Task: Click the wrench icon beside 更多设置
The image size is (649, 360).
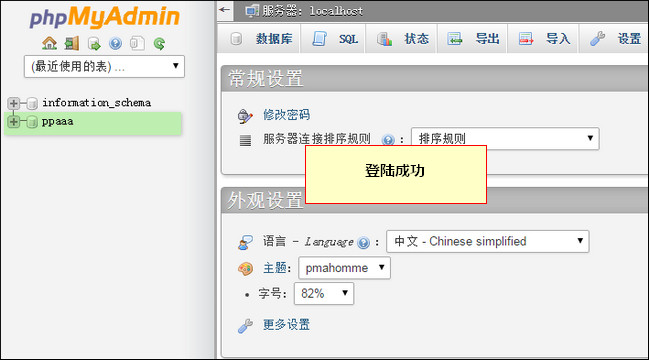Action: (x=245, y=326)
